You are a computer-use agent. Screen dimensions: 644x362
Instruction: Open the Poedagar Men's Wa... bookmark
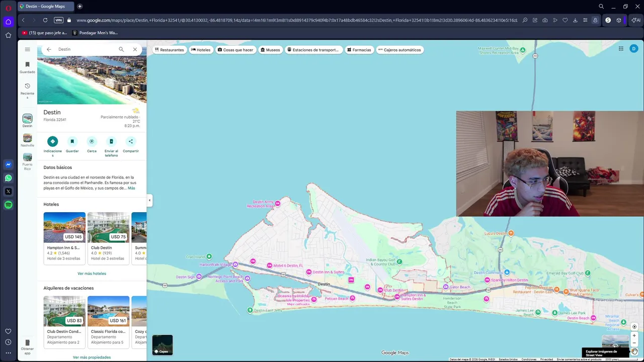(x=95, y=33)
